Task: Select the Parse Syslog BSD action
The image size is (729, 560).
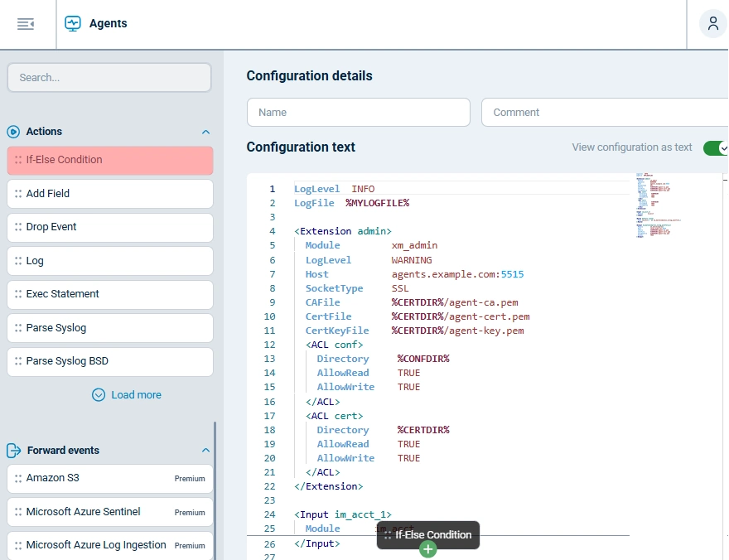Action: coord(108,361)
